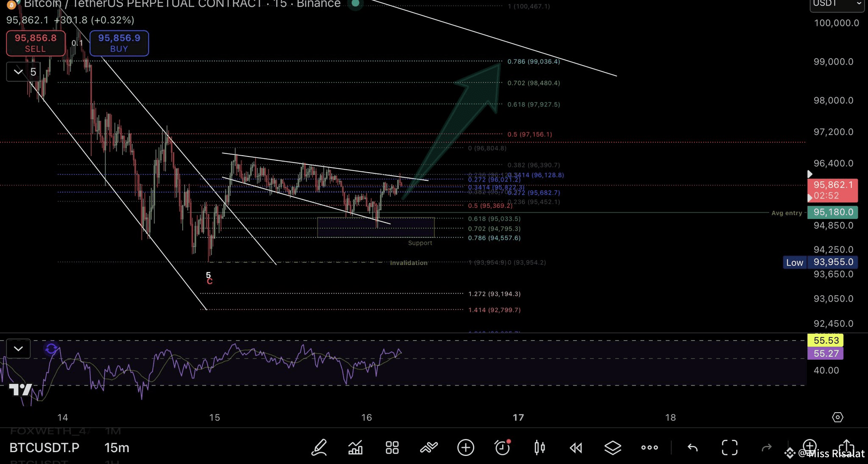Create a price alert with clock icon
This screenshot has width=868, height=464.
502,447
